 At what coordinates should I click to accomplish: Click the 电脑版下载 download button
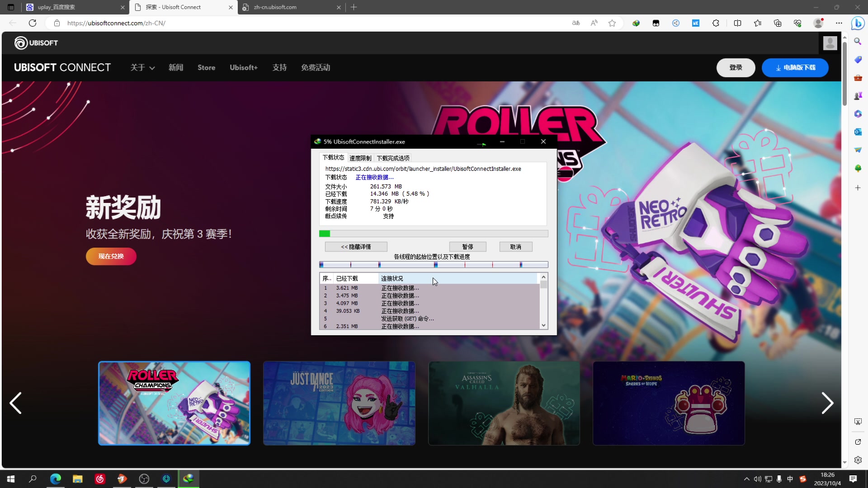795,68
